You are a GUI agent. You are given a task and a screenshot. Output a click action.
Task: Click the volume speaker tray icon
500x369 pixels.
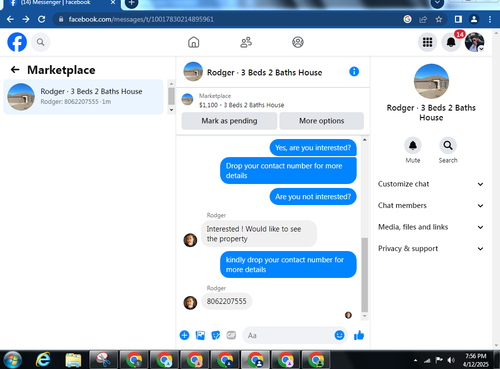451,360
